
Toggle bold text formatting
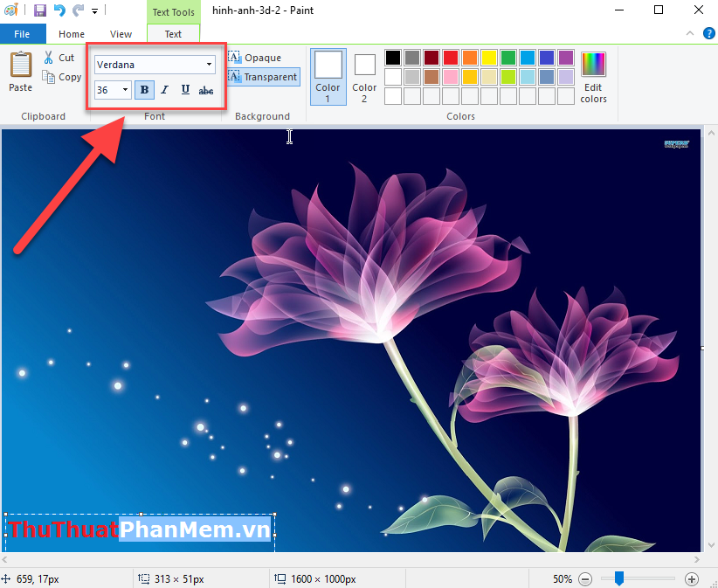[x=143, y=89]
